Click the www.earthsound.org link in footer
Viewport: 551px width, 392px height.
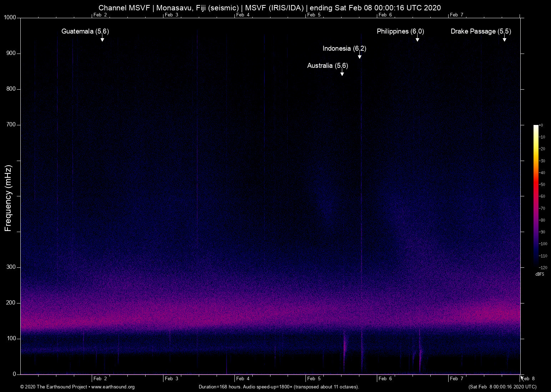(x=113, y=387)
